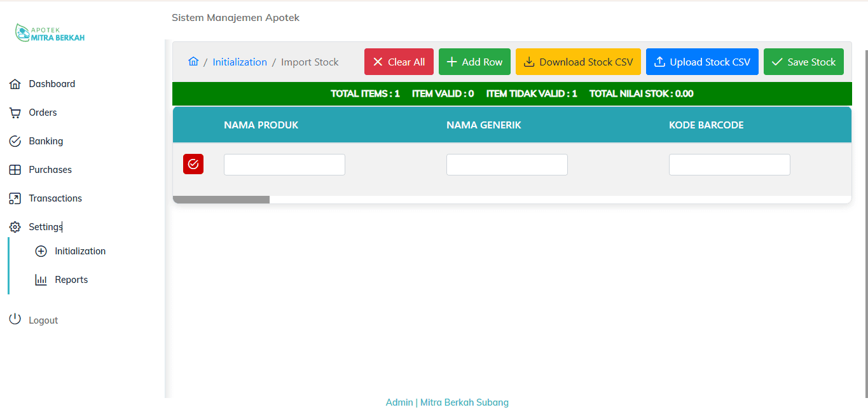Select the Dashboard house icon
868x412 pixels.
pos(15,83)
